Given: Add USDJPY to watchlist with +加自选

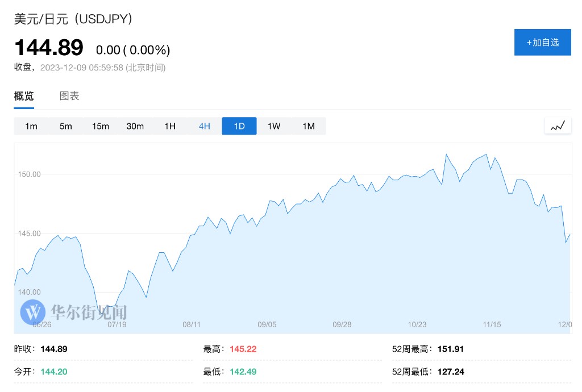Looking at the screenshot, I should pos(542,43).
